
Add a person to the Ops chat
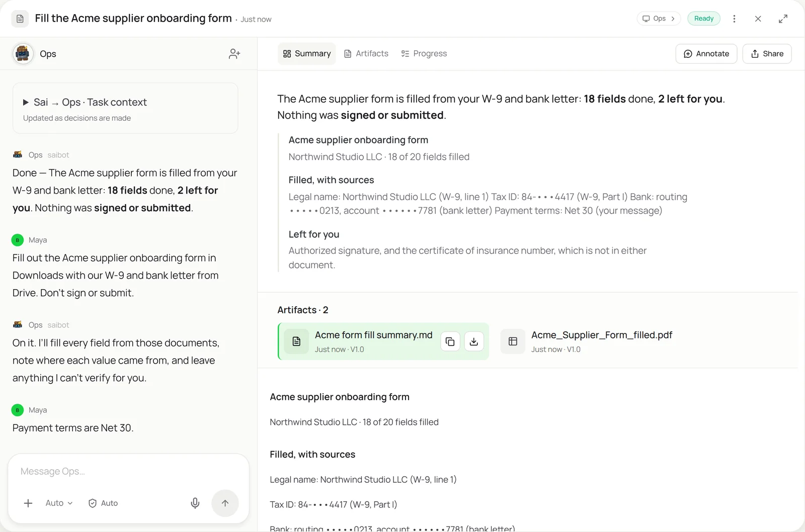[234, 54]
